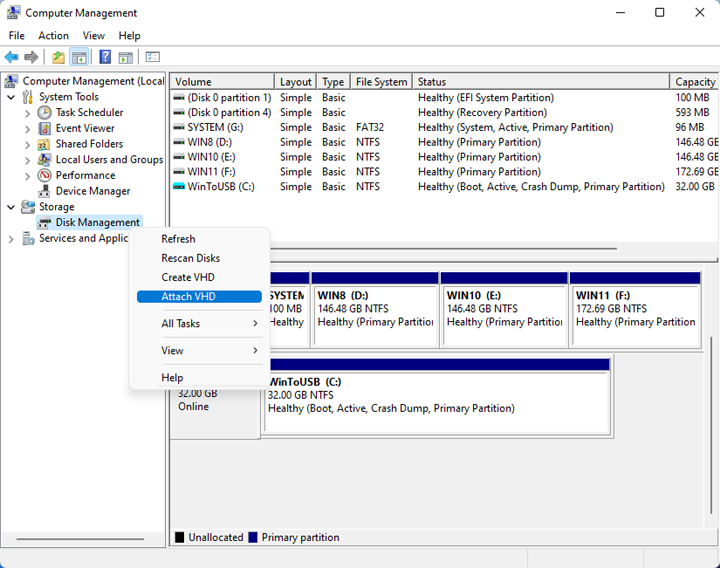The width and height of the screenshot is (720, 568).
Task: Expand Services and Applications node
Action: (x=11, y=239)
